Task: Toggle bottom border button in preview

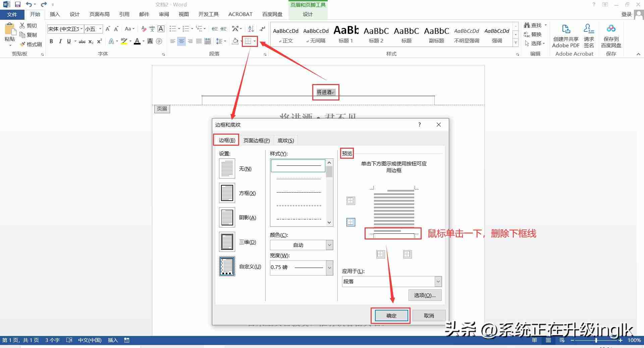Action: [351, 222]
